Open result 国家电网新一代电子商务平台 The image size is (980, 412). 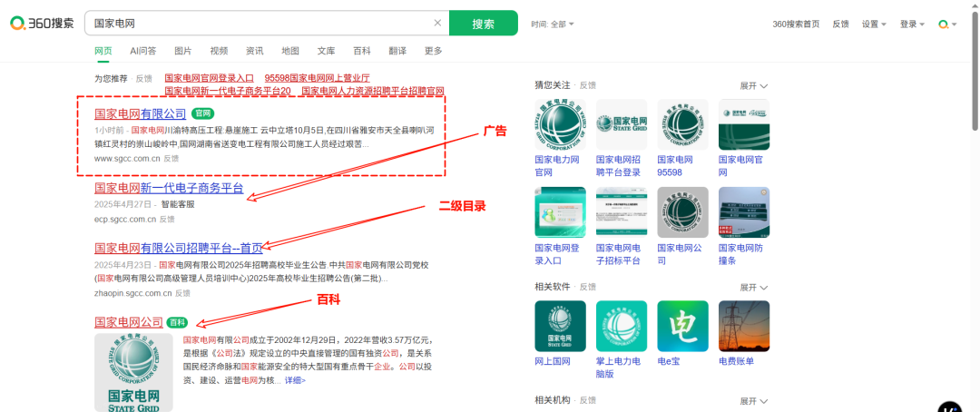pos(169,188)
